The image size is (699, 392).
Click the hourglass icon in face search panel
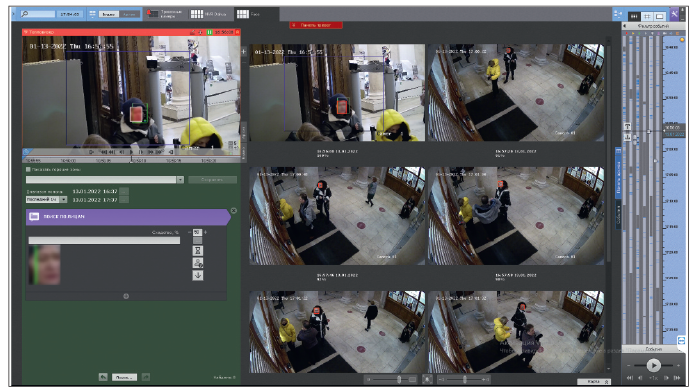tap(197, 251)
